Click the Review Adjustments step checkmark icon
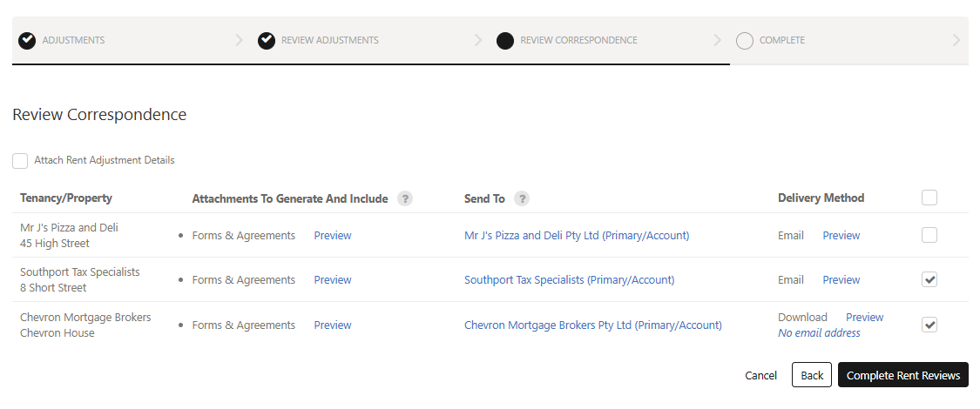 pyautogui.click(x=267, y=40)
